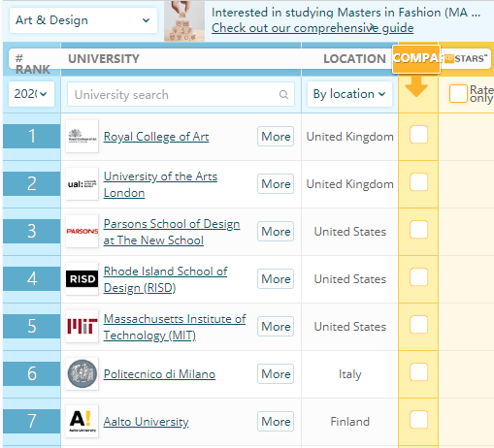
Task: Click the University search field
Action: tap(181, 94)
